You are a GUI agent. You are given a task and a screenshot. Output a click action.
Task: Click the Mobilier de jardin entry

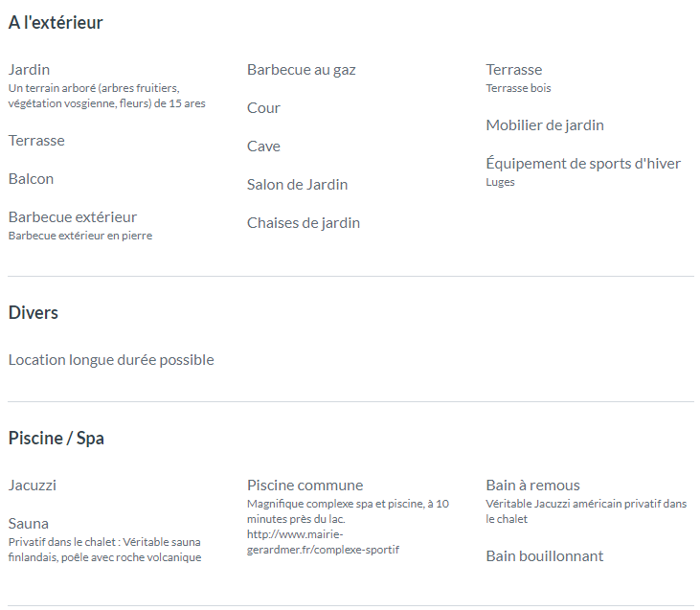tap(545, 125)
